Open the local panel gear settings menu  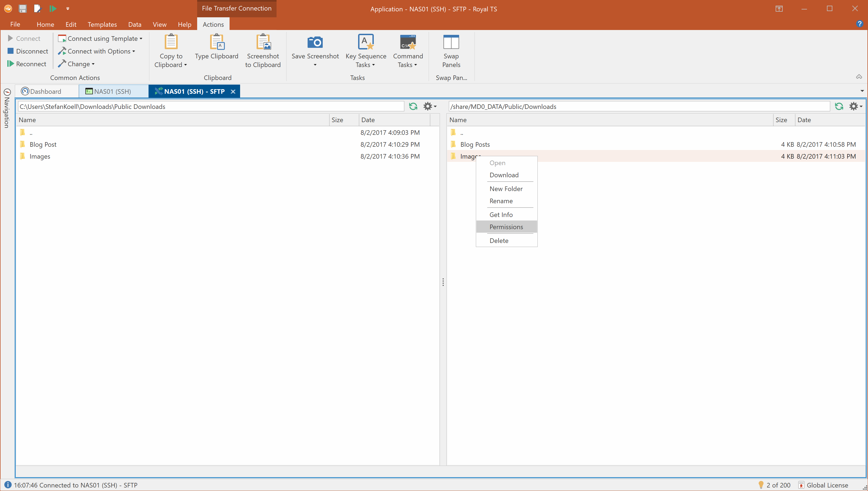point(430,106)
